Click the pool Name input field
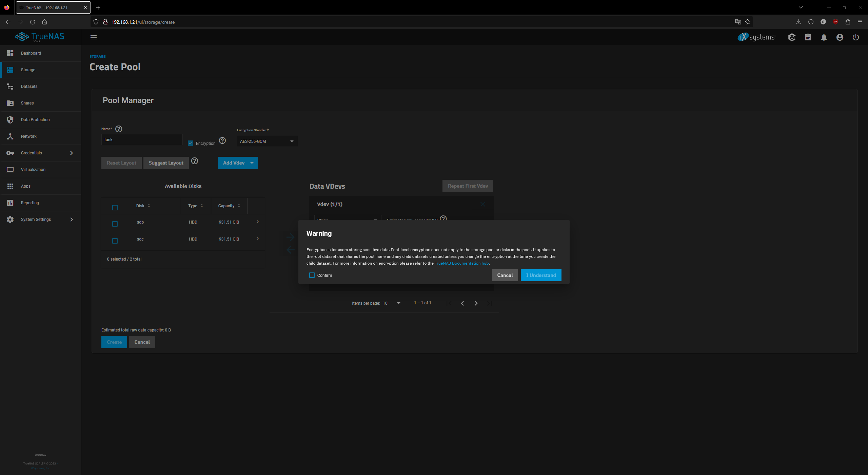This screenshot has height=475, width=868. click(x=142, y=139)
